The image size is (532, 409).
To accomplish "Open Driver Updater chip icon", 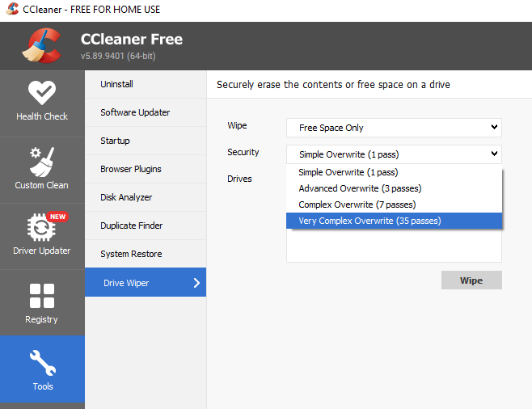I will click(x=41, y=227).
